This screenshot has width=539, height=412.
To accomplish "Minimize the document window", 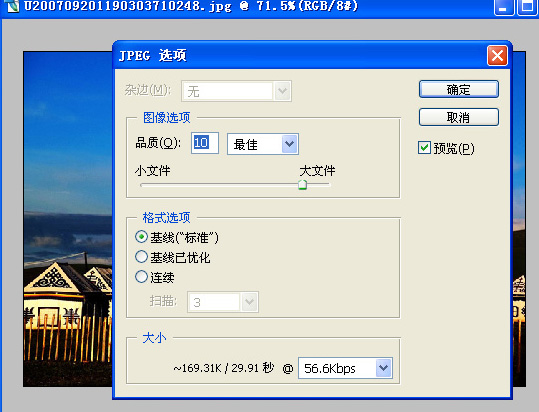I will [504, 7].
